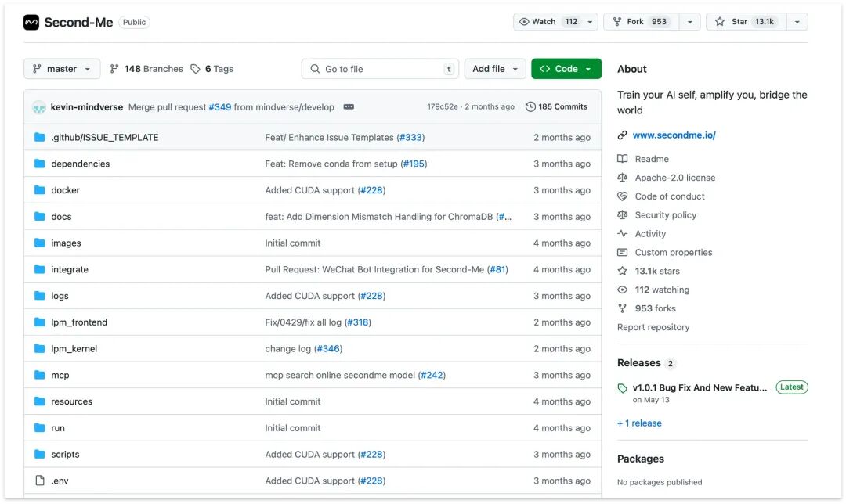This screenshot has width=846, height=504.
Task: Open www.secondme.io link
Action: coord(674,135)
